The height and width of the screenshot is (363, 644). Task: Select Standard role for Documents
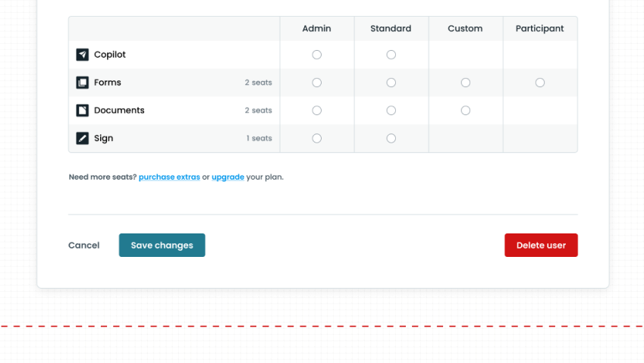pos(391,111)
